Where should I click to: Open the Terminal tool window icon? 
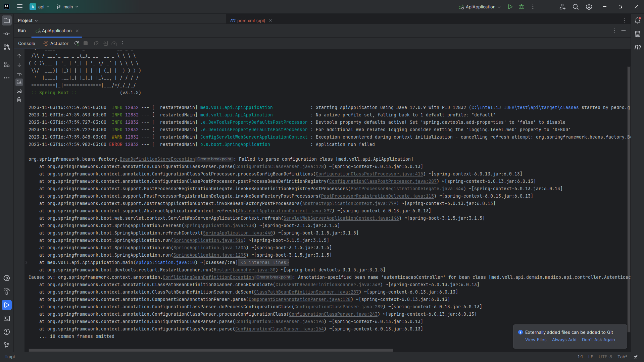coord(7,318)
